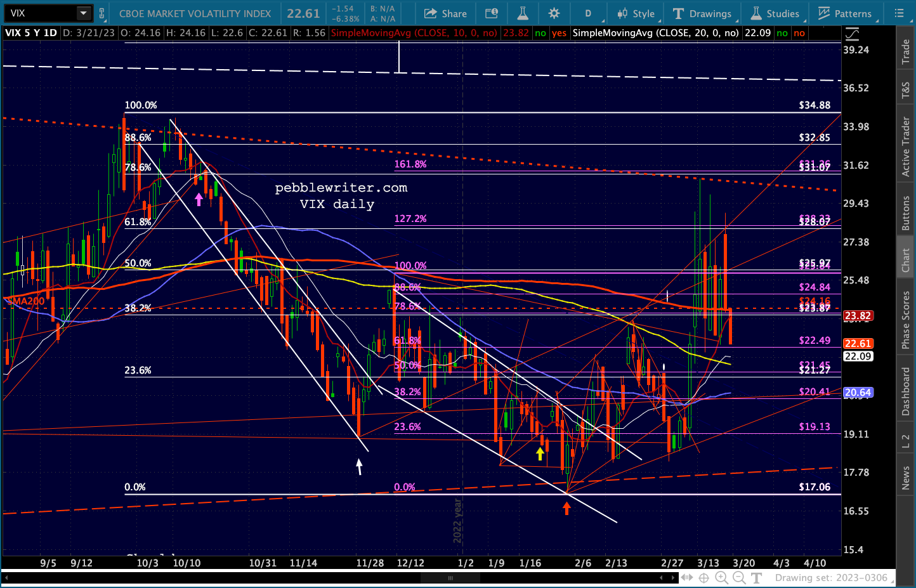This screenshot has width=916, height=588.
Task: Open the Patterns menu
Action: [845, 13]
